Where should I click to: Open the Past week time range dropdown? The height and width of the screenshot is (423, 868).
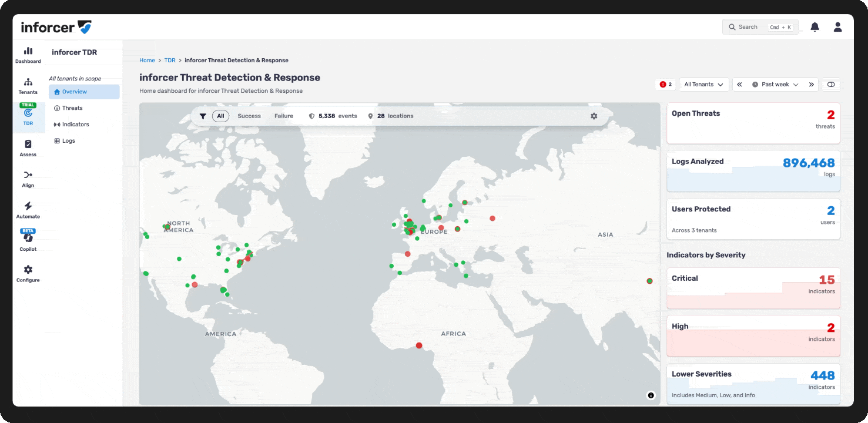(x=775, y=85)
